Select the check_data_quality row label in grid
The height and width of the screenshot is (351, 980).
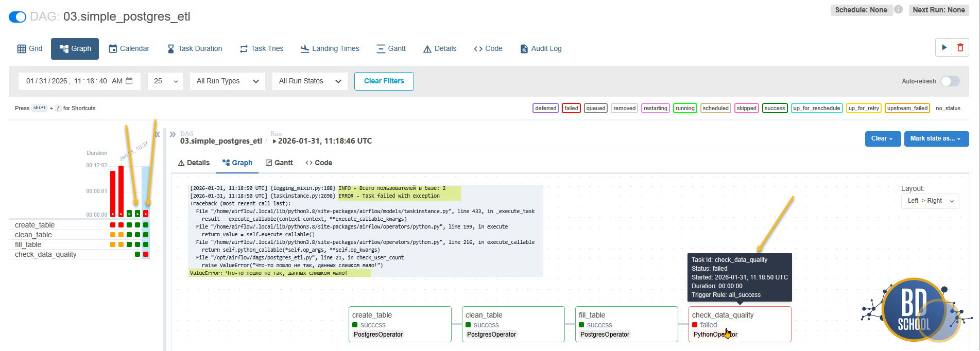pyautogui.click(x=45, y=254)
